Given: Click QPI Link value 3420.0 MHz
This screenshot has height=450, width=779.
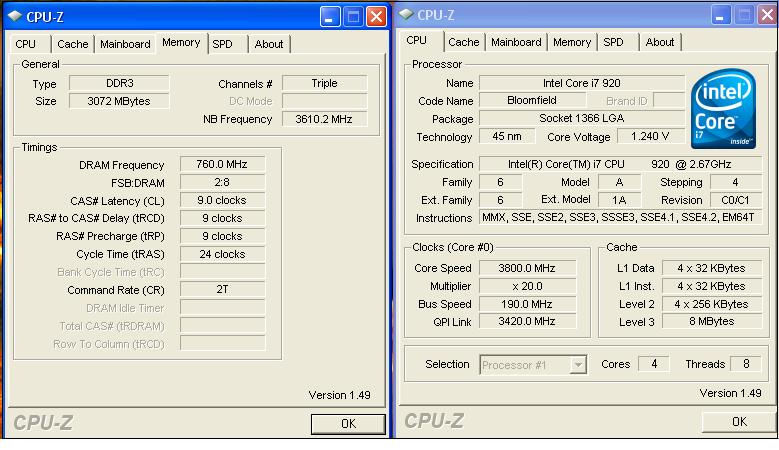Looking at the screenshot, I should click(527, 321).
